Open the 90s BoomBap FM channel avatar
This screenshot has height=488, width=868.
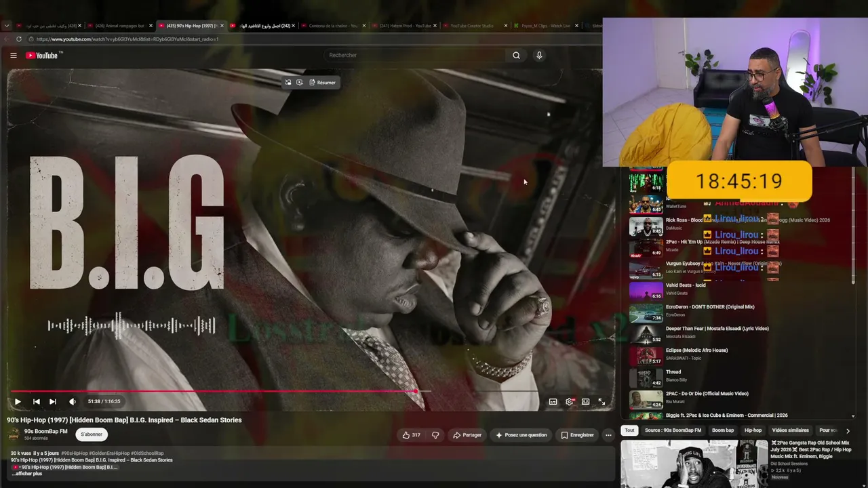point(14,434)
